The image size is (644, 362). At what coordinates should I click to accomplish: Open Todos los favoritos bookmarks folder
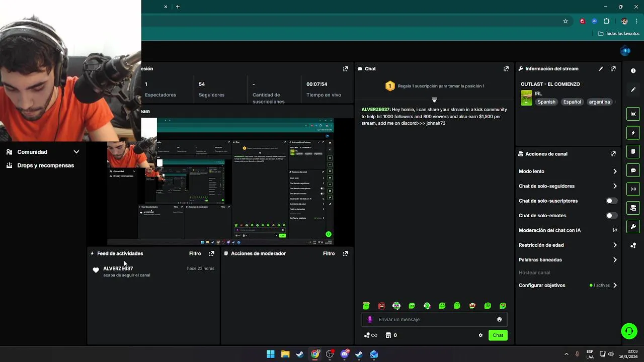(x=618, y=34)
